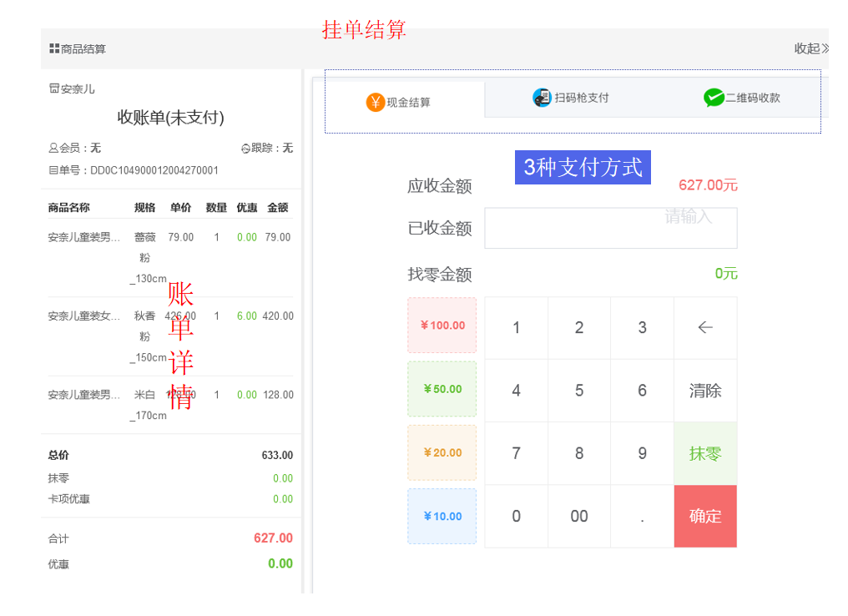Click the 商品名称 column header

coord(68,207)
